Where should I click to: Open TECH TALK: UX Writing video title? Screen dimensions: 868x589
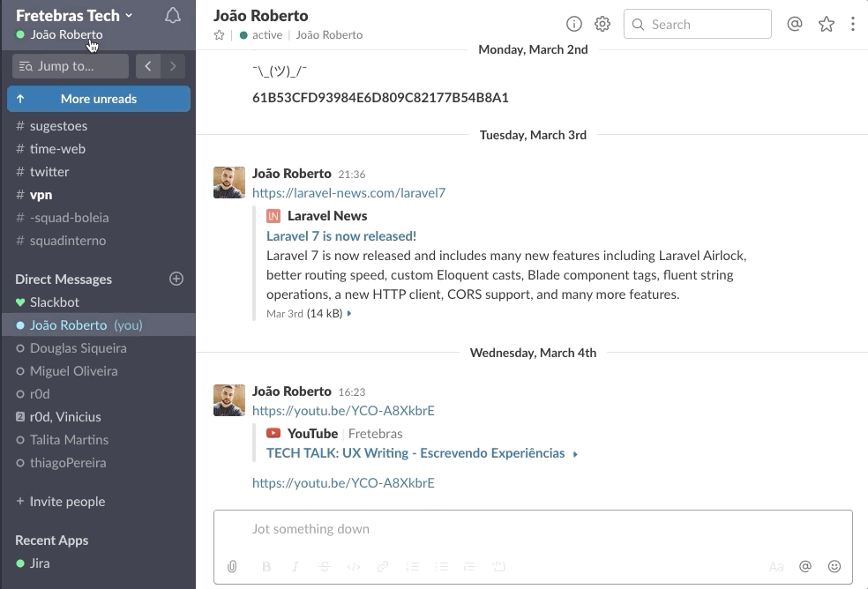(415, 453)
